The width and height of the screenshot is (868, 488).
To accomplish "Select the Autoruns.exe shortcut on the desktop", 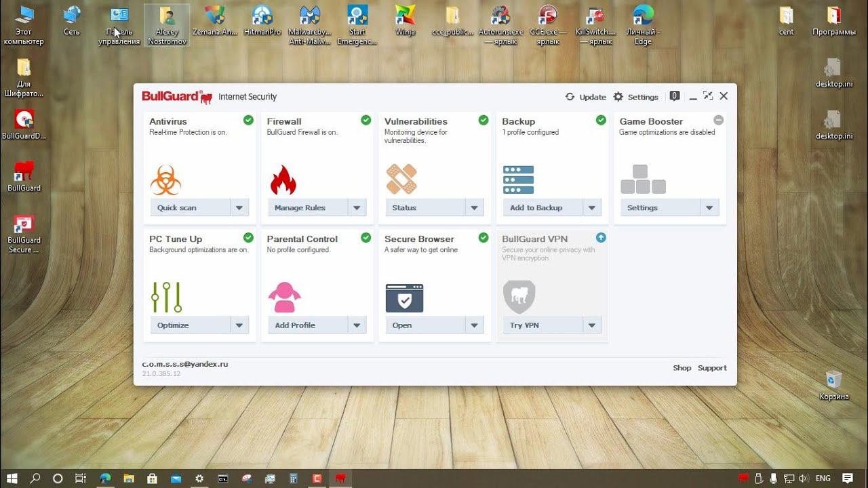I will (501, 26).
